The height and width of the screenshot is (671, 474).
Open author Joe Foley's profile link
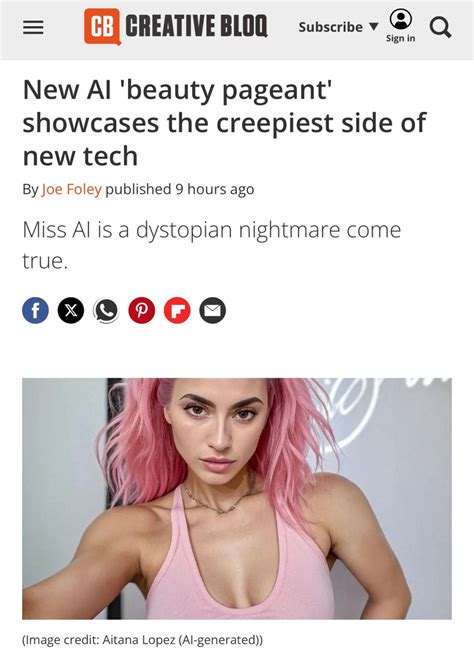click(x=71, y=189)
